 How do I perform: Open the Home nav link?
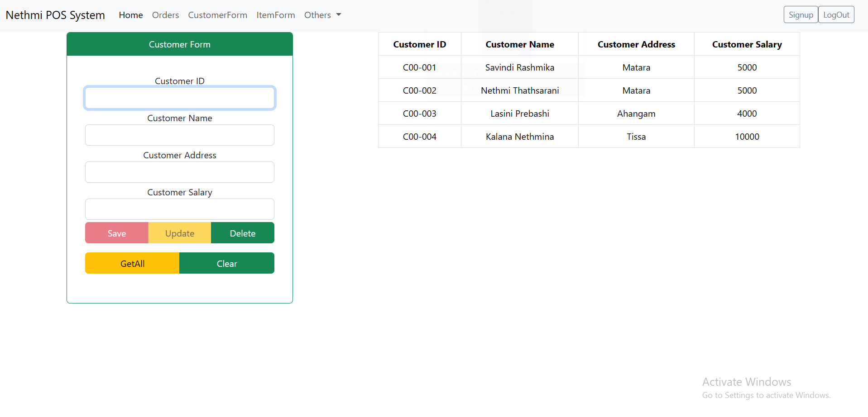click(131, 15)
